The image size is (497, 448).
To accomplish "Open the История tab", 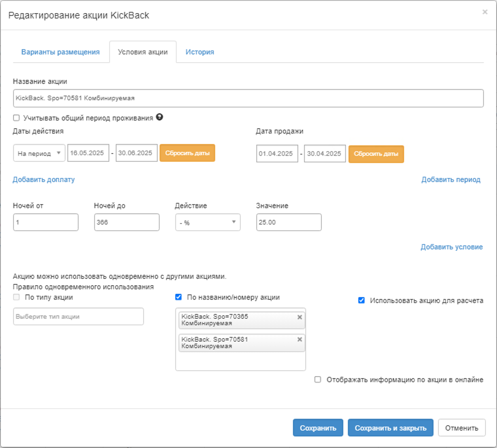I will (200, 52).
